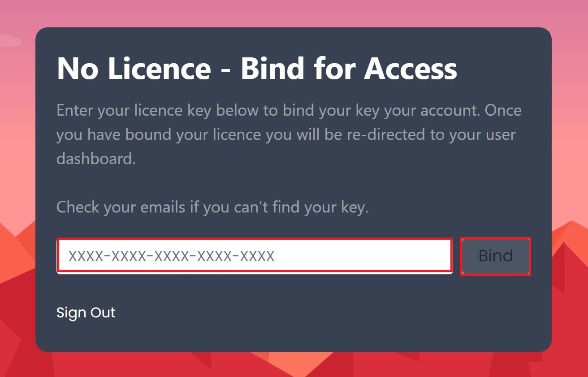Click 'Sign Out' below the key field

click(x=86, y=312)
